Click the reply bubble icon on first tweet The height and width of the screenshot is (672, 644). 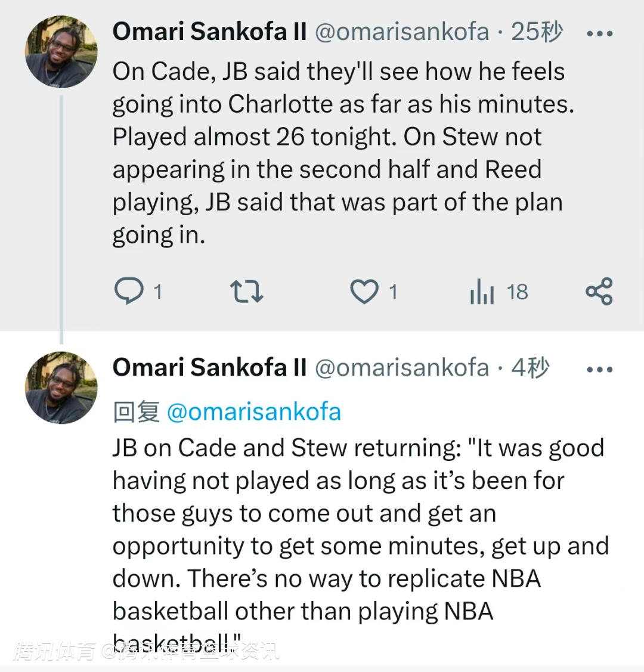point(128,292)
